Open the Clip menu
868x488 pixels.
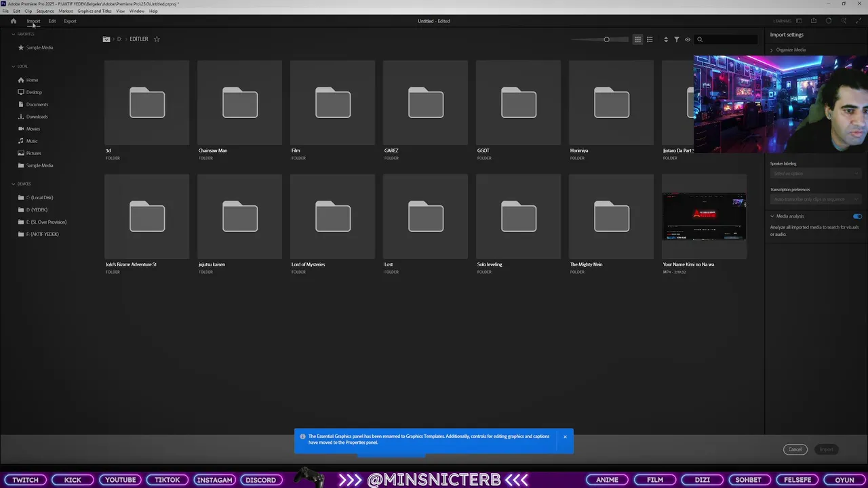coord(28,11)
